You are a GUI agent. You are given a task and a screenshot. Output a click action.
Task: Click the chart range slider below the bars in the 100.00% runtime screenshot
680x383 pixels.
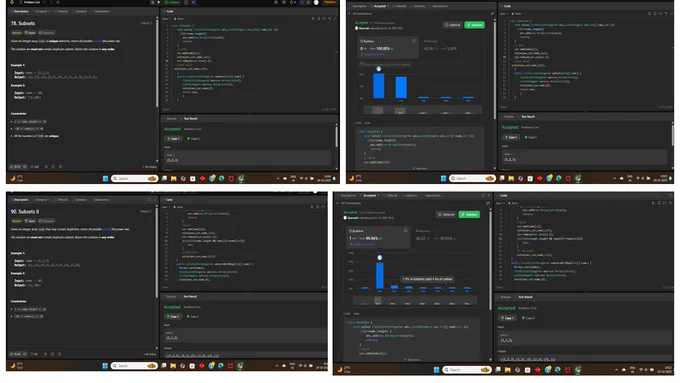pos(422,110)
